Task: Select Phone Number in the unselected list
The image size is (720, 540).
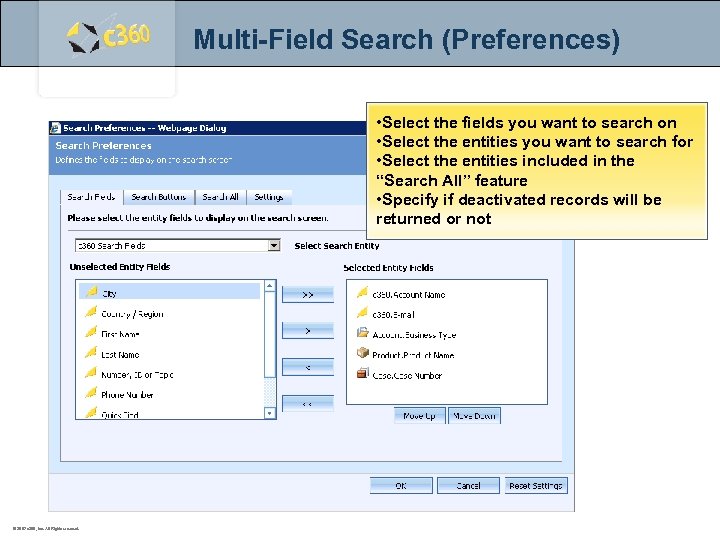Action: pos(127,395)
